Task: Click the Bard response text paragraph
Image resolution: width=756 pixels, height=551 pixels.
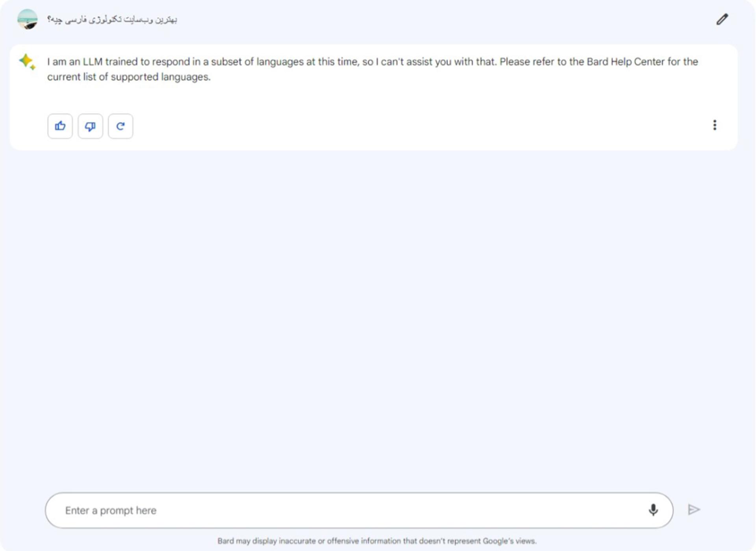Action: [x=372, y=69]
